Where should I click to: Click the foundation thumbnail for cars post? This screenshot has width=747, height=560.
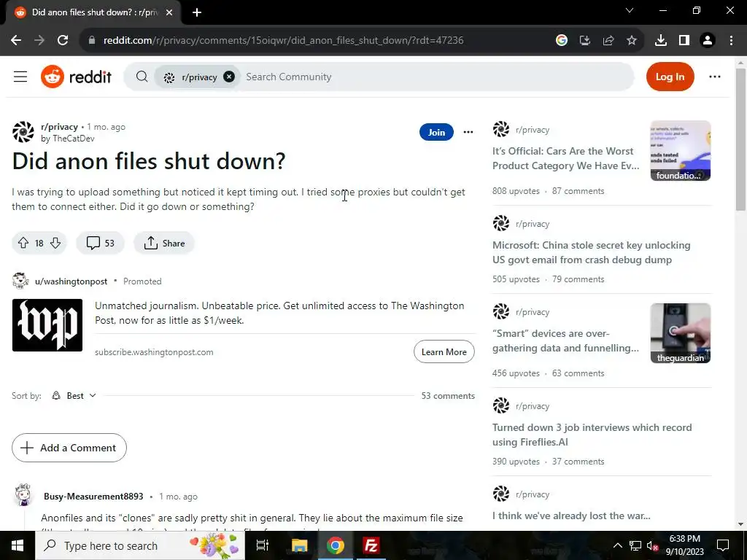point(681,150)
